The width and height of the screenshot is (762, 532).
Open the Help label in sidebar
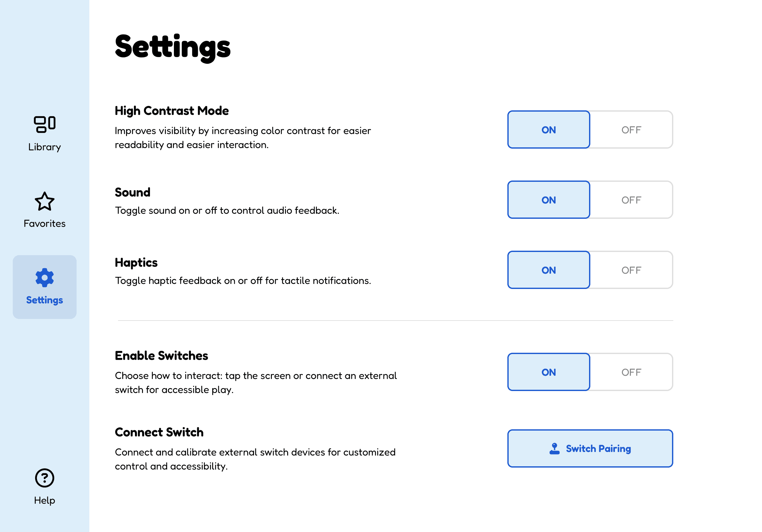tap(44, 500)
